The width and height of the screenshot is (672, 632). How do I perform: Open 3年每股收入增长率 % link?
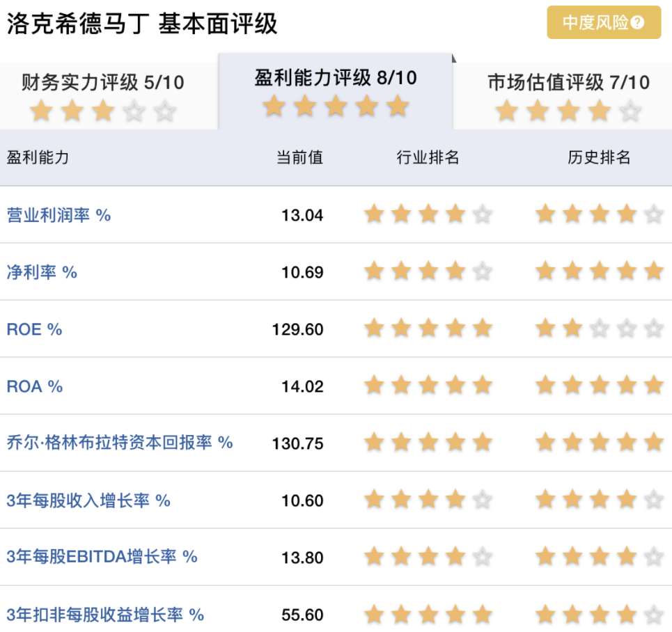click(x=88, y=500)
